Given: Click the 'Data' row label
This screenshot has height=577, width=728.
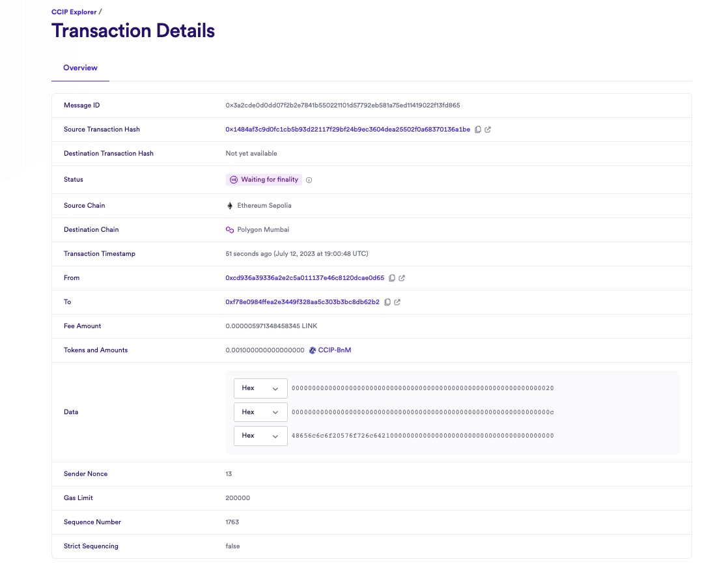Looking at the screenshot, I should click(71, 412).
